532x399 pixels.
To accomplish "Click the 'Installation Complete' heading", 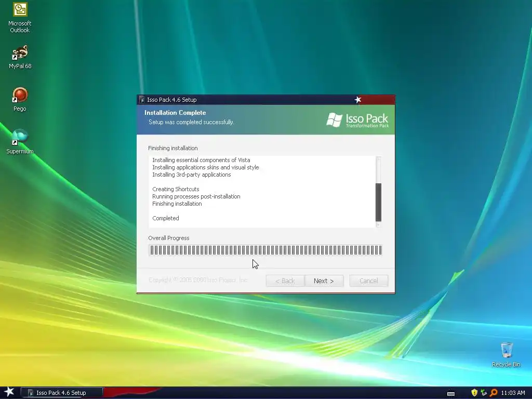I will coord(175,113).
